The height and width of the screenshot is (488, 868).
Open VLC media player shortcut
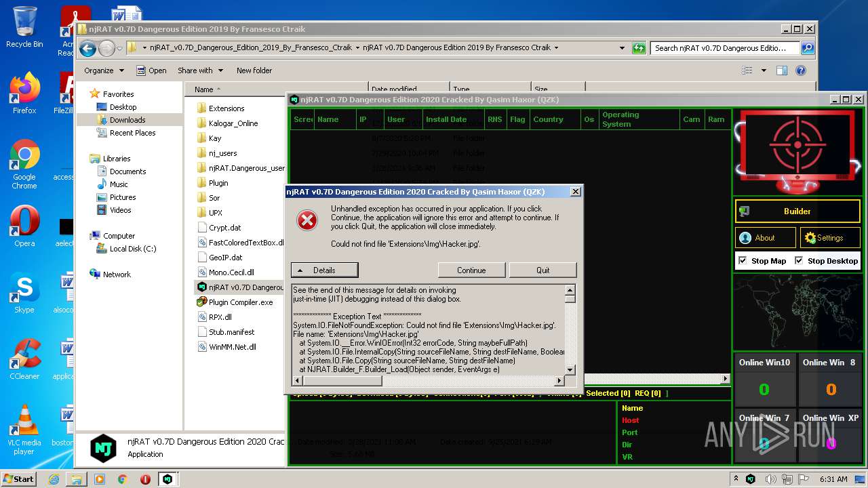coord(24,430)
